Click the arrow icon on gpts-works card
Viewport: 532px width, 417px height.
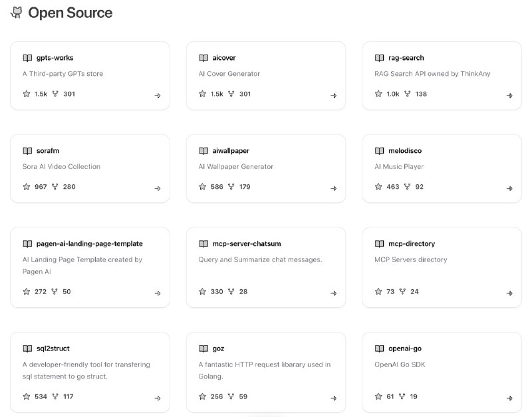click(x=158, y=96)
